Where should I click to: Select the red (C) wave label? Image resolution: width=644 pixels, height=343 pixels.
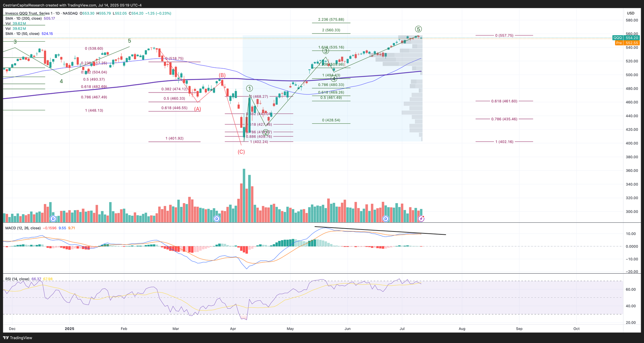pos(241,152)
